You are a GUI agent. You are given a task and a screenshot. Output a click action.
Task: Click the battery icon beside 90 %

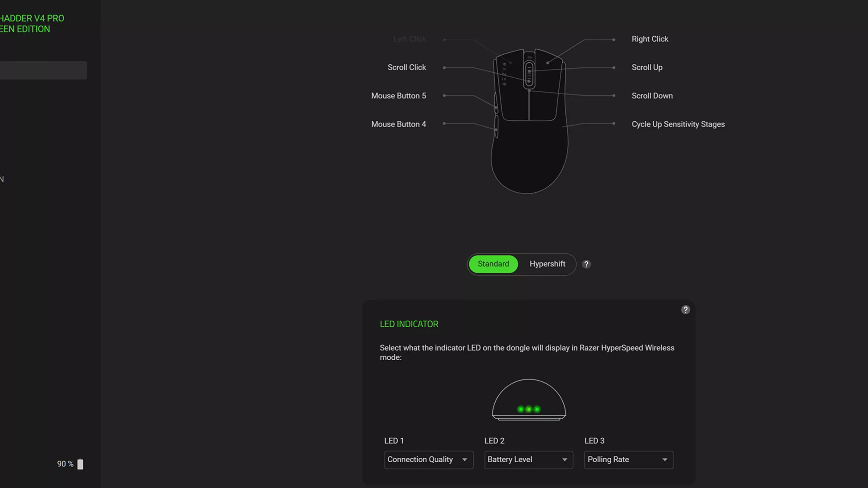click(x=80, y=464)
